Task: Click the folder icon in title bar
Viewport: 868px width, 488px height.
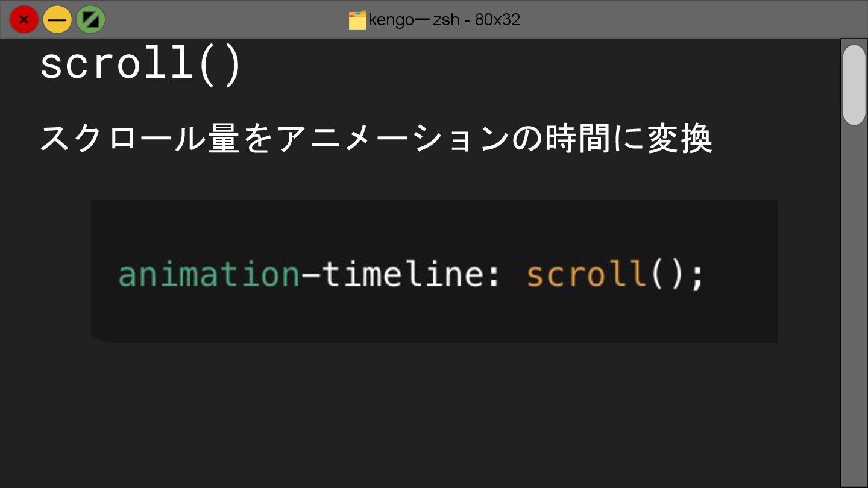Action: (x=357, y=20)
